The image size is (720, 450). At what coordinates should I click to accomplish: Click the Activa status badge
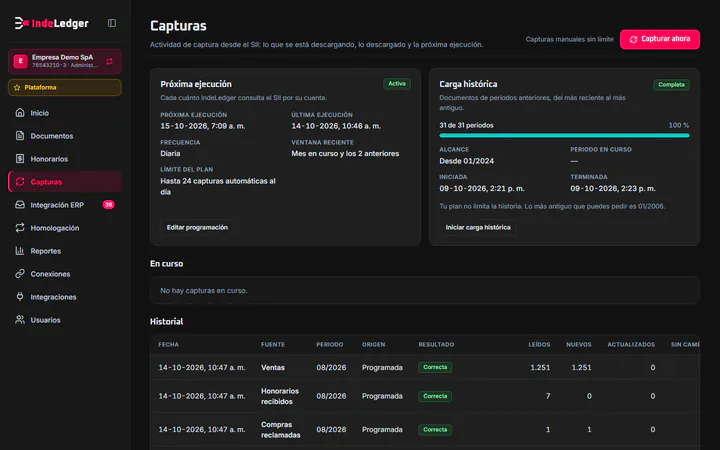[x=397, y=84]
